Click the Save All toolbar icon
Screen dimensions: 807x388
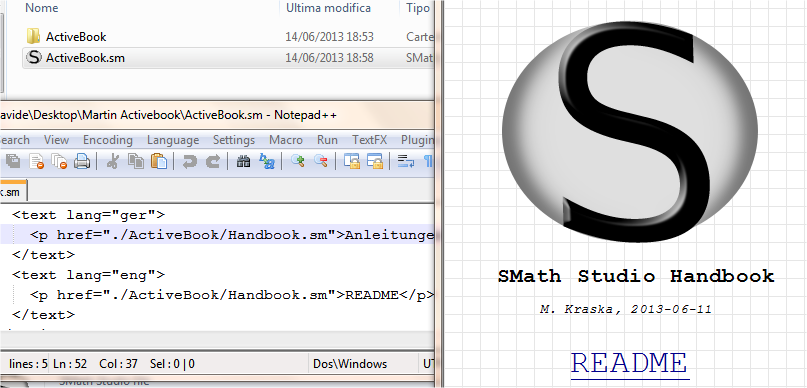click(13, 162)
